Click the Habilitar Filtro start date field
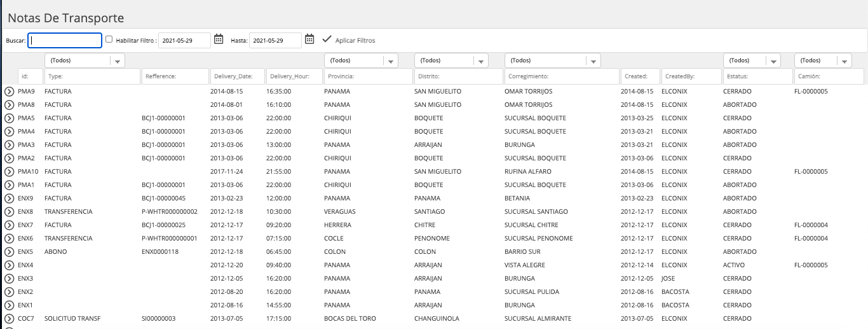 (184, 40)
